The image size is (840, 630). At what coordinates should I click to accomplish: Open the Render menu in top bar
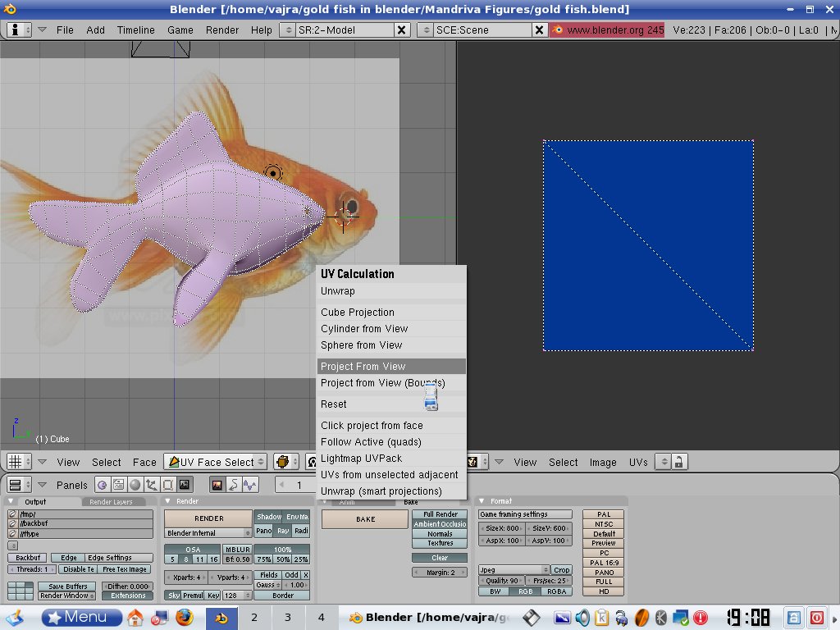click(222, 30)
